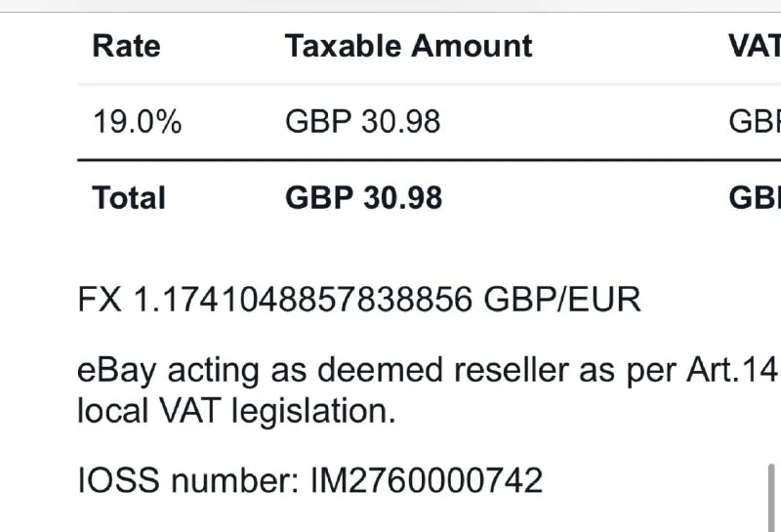The image size is (781, 532).
Task: Click the Total row label
Action: pyautogui.click(x=129, y=198)
